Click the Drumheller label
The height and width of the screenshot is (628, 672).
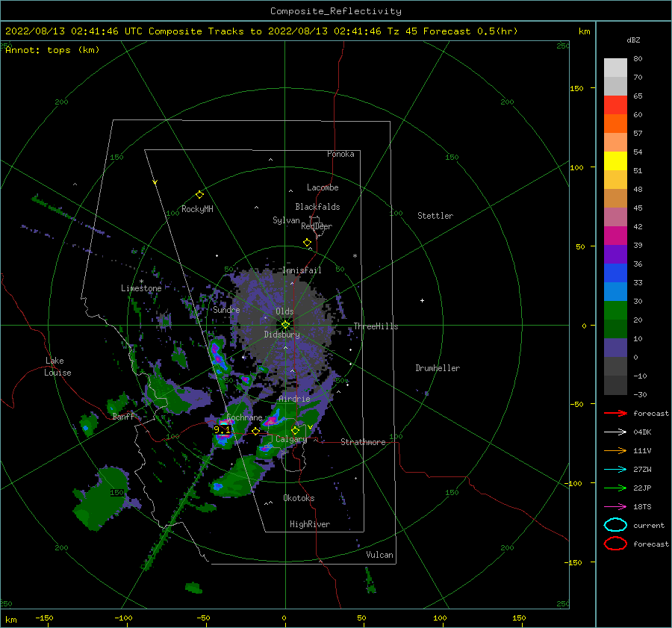pyautogui.click(x=438, y=368)
